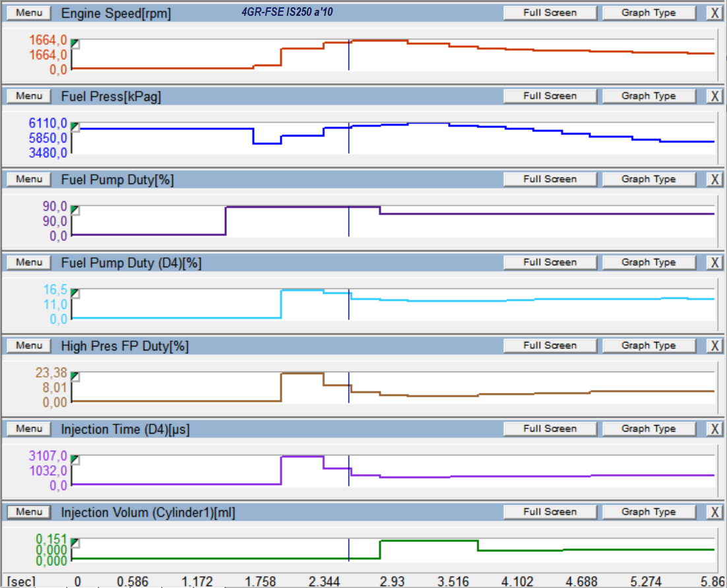Click the green scale marker on Engine Speed graph
The height and width of the screenshot is (588, 727).
coord(75,44)
